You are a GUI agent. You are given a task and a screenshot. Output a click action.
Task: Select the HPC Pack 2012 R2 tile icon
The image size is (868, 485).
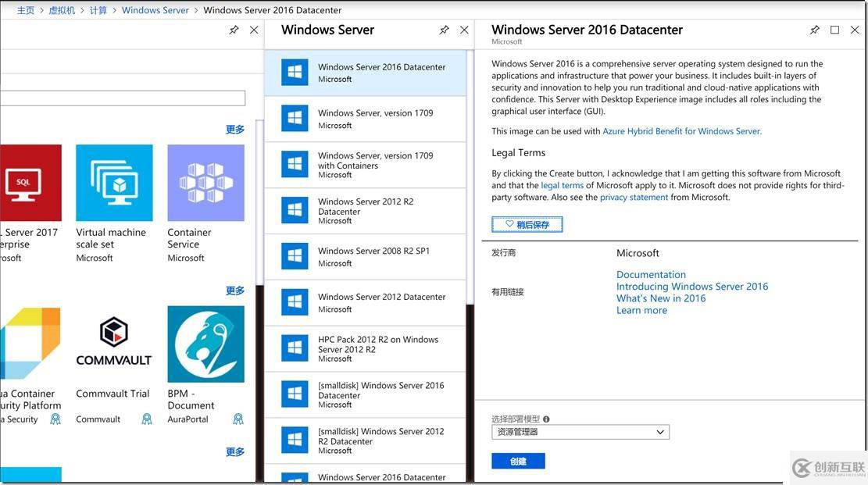pyautogui.click(x=294, y=348)
